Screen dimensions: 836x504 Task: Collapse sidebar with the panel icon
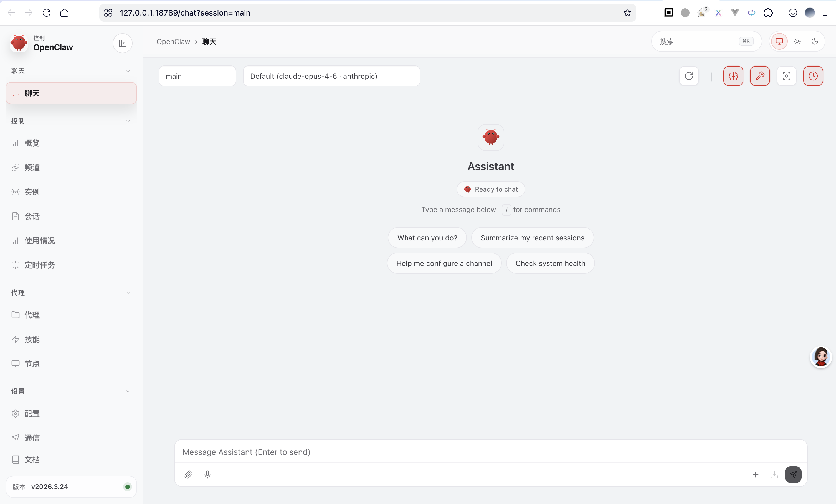pos(123,43)
